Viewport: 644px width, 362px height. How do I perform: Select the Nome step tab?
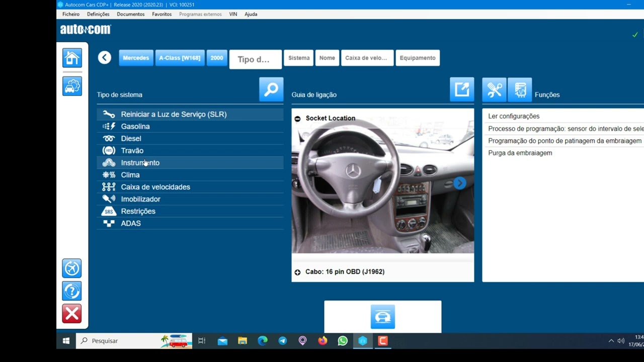[x=327, y=58]
